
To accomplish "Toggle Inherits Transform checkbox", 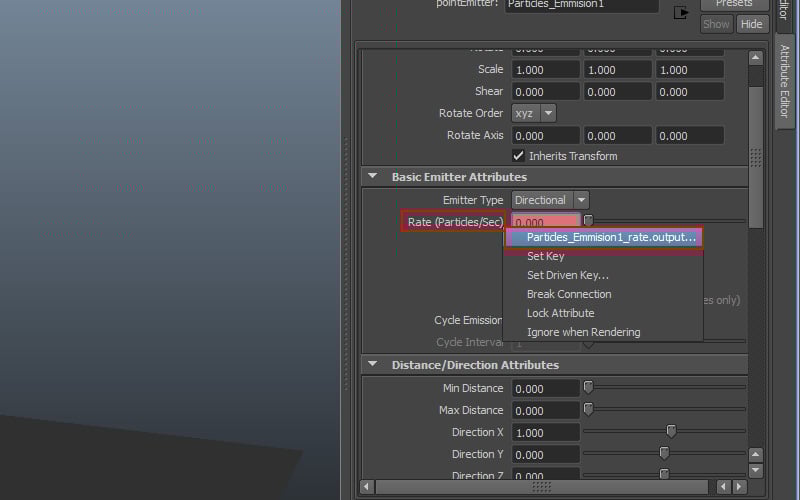I will click(x=518, y=156).
